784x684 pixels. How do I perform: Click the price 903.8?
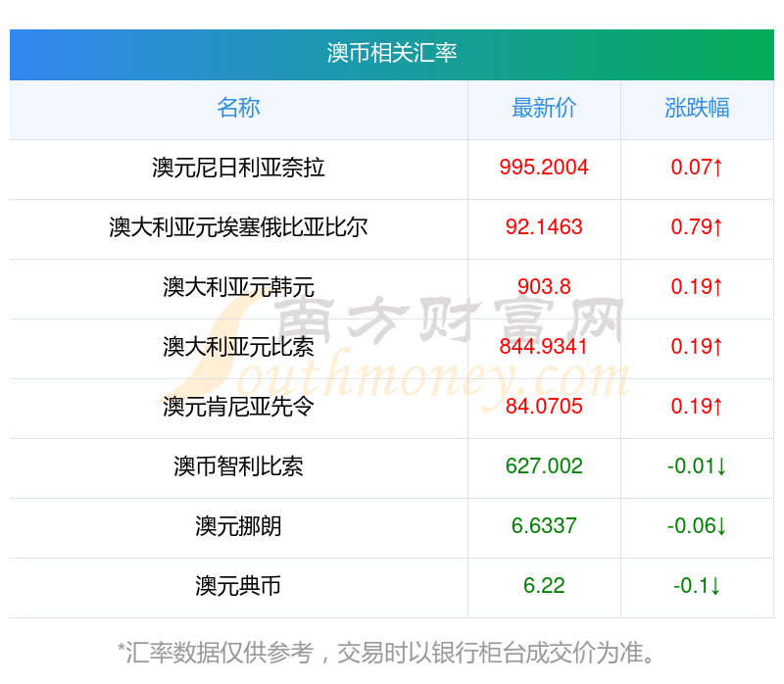pyautogui.click(x=544, y=286)
